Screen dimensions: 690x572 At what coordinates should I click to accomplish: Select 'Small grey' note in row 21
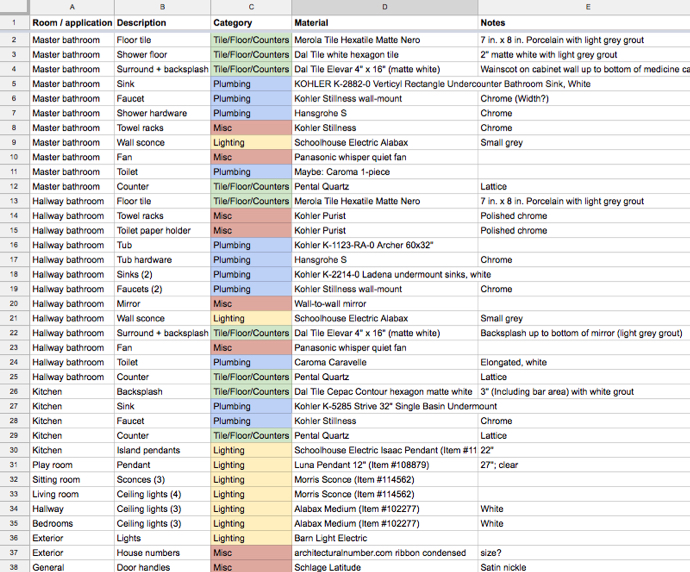(x=584, y=318)
